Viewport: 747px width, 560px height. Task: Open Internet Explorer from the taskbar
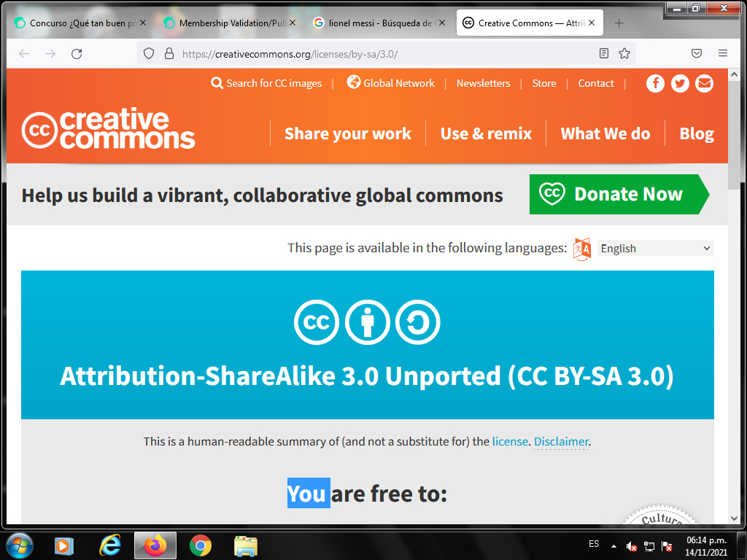pos(109,545)
